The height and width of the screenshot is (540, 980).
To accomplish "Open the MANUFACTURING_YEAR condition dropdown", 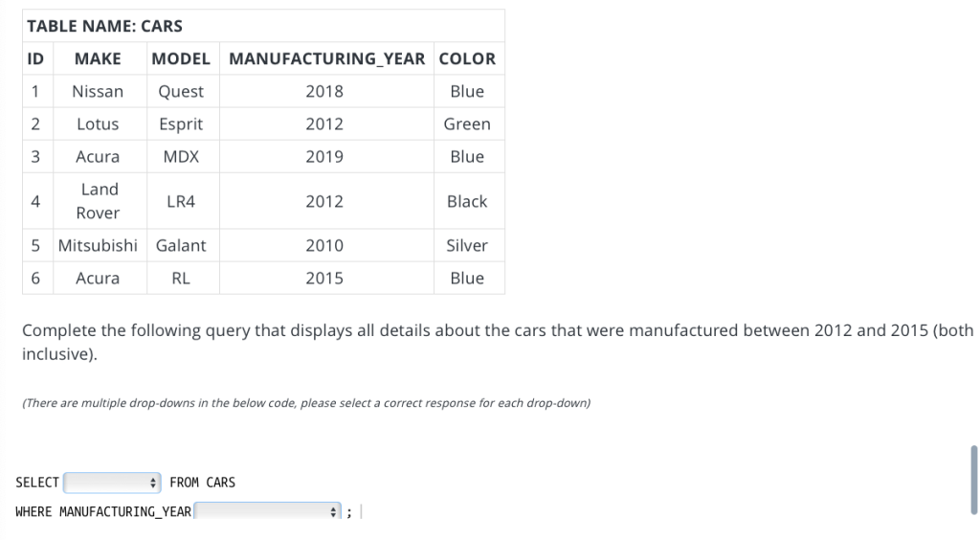I will click(x=268, y=511).
